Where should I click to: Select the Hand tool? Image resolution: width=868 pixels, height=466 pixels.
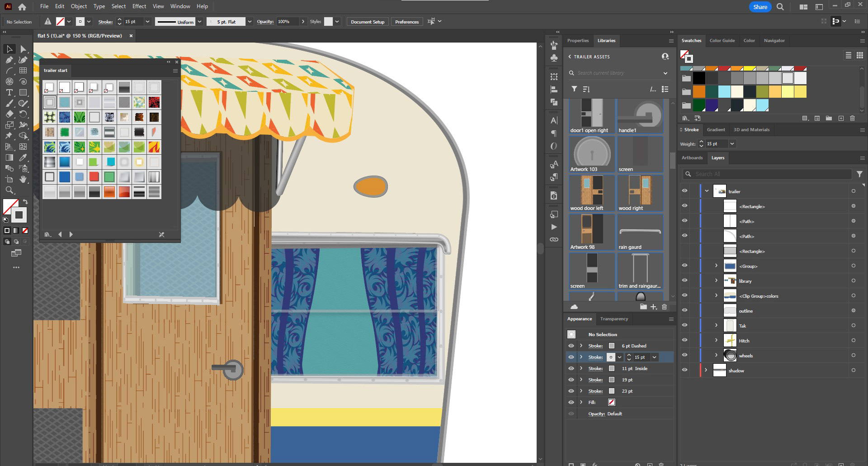click(x=23, y=179)
